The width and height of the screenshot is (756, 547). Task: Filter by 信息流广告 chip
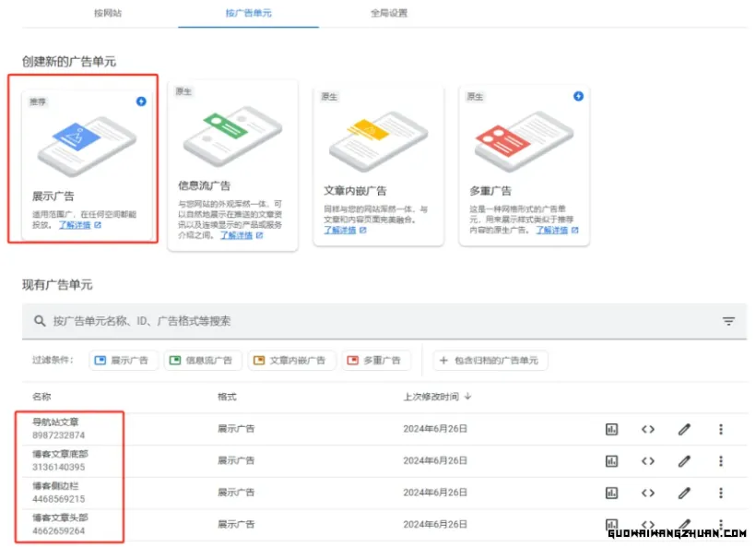(x=203, y=361)
